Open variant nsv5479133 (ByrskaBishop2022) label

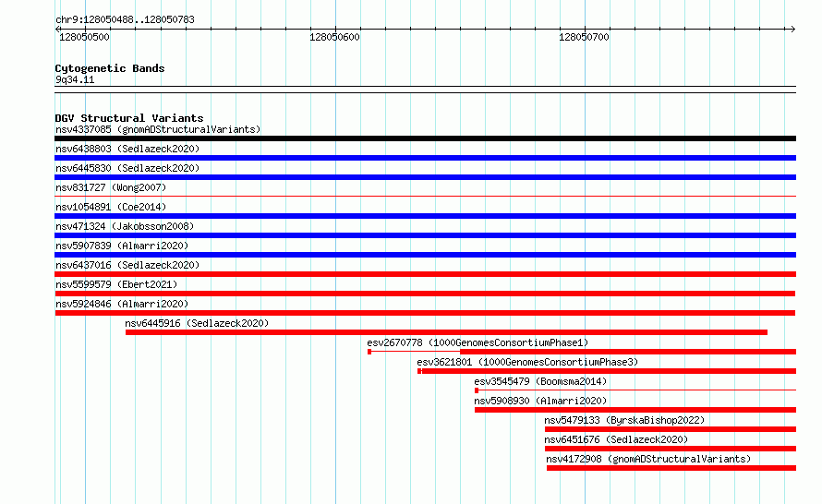[x=624, y=420]
